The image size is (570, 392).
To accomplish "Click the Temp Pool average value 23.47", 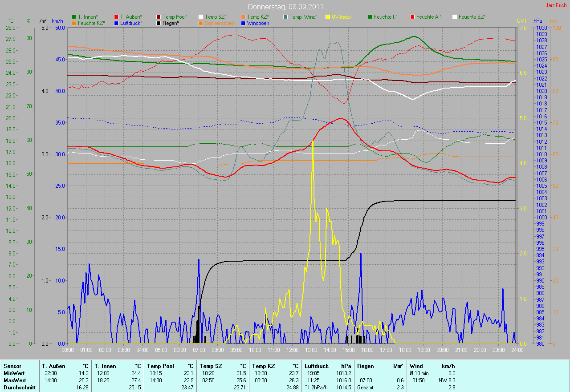I will tap(187, 388).
